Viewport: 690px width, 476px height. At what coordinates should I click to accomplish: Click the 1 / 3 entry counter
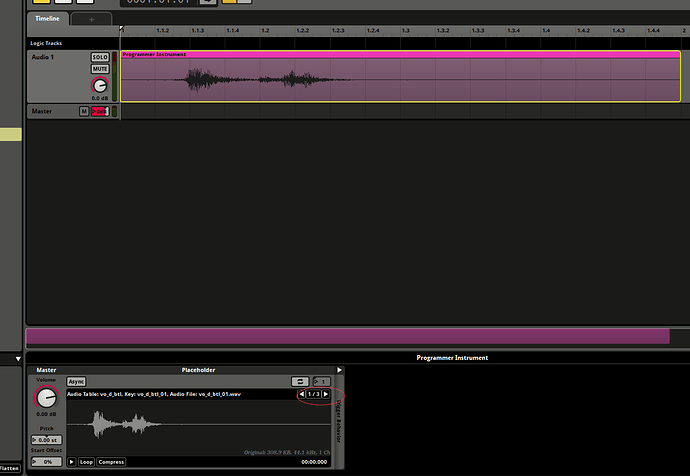[x=314, y=394]
